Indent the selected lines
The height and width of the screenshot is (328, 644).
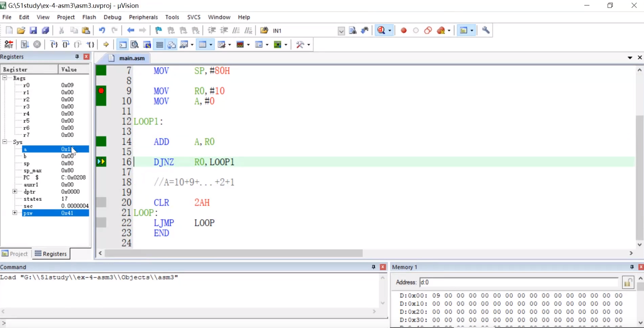212,30
